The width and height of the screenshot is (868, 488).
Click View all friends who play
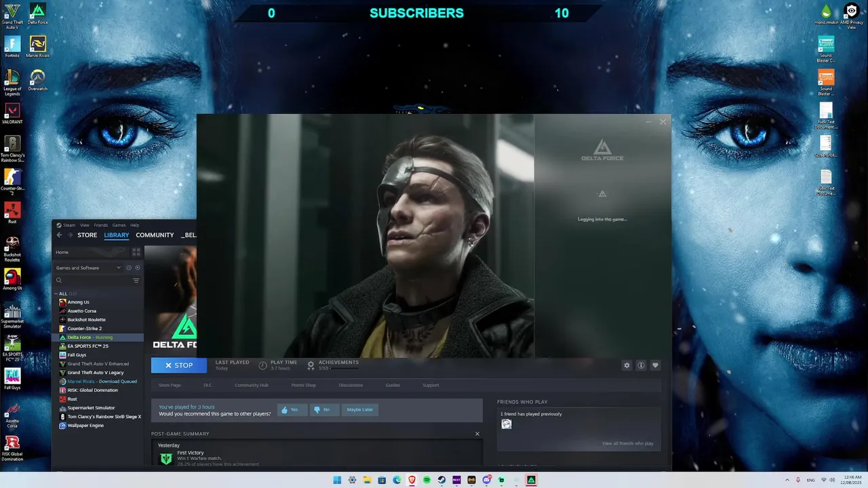(628, 443)
